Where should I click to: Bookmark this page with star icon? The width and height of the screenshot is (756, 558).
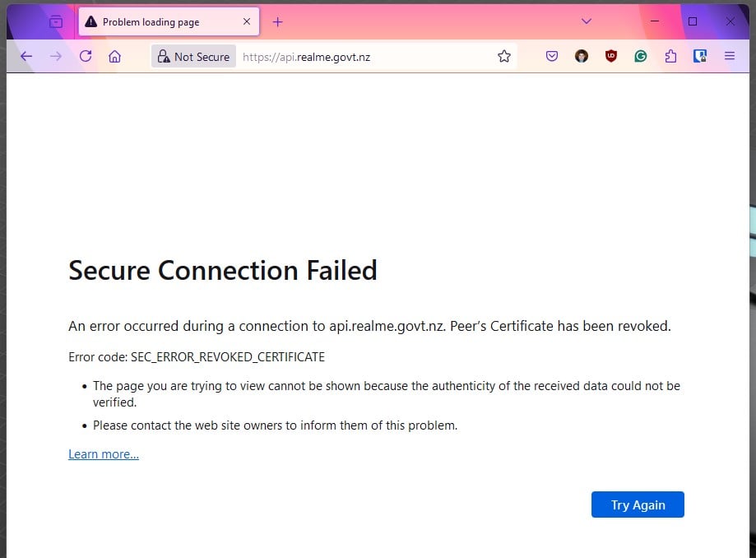pos(504,57)
